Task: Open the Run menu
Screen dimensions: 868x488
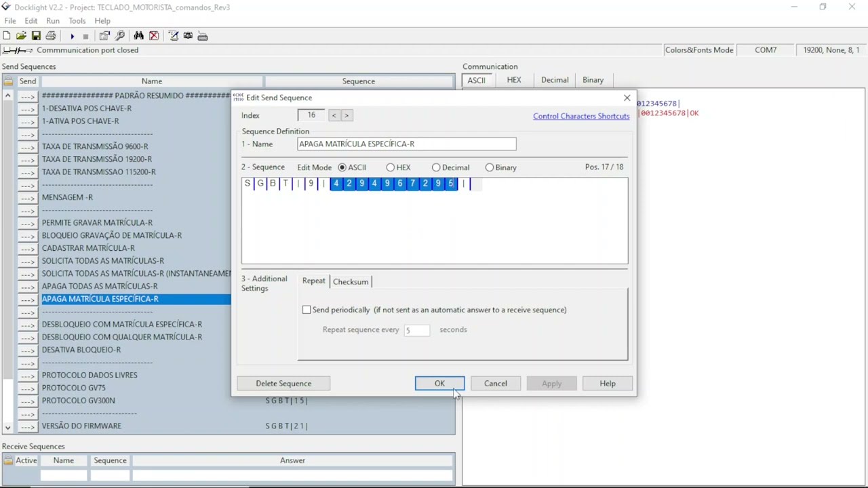Action: point(53,21)
